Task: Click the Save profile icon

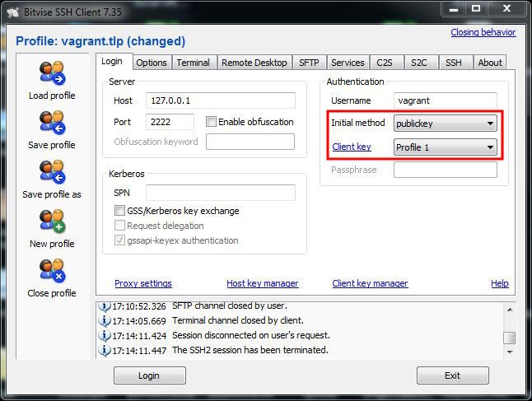Action: pyautogui.click(x=52, y=122)
